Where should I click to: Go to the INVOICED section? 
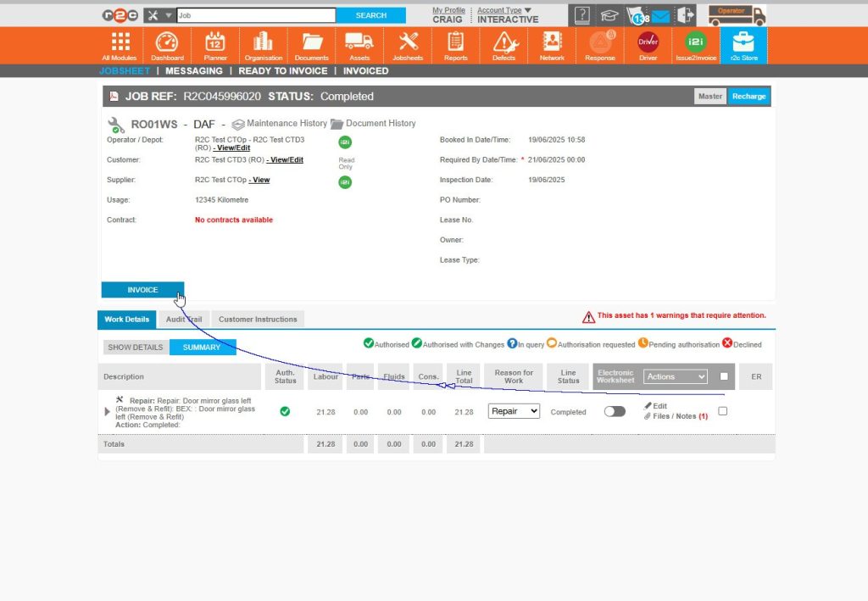365,70
